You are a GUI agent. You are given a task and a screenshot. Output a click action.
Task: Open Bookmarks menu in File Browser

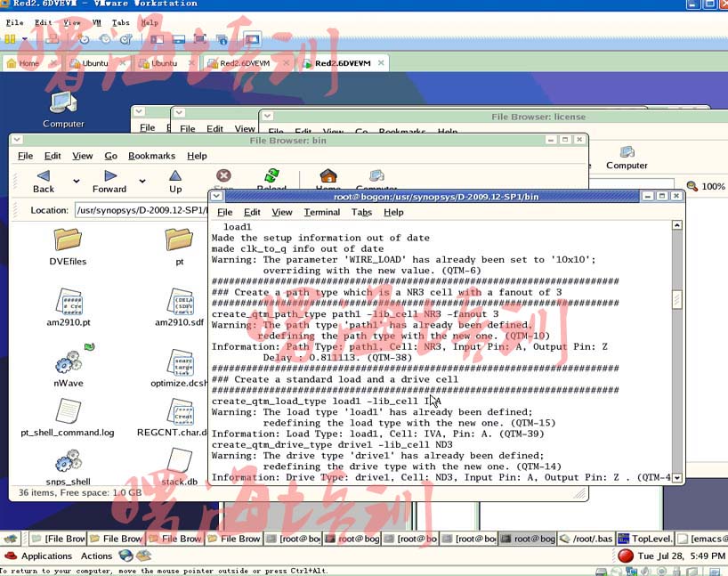coord(151,156)
